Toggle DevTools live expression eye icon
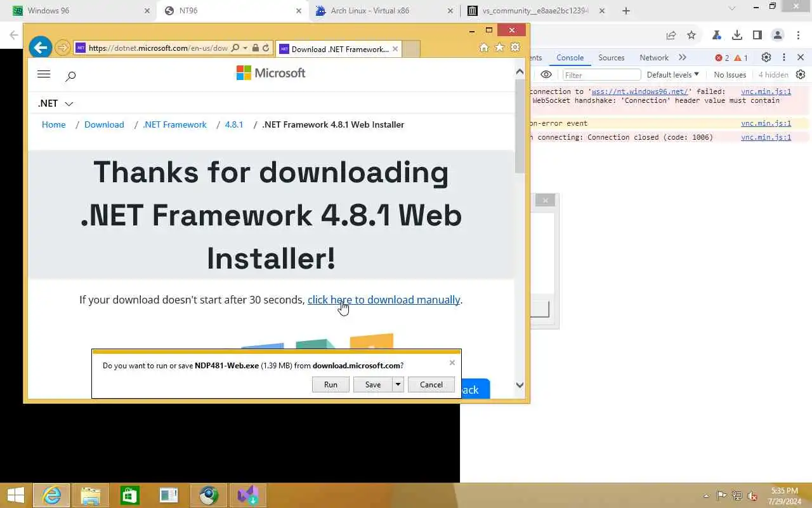The width and height of the screenshot is (812, 508). pyautogui.click(x=546, y=74)
